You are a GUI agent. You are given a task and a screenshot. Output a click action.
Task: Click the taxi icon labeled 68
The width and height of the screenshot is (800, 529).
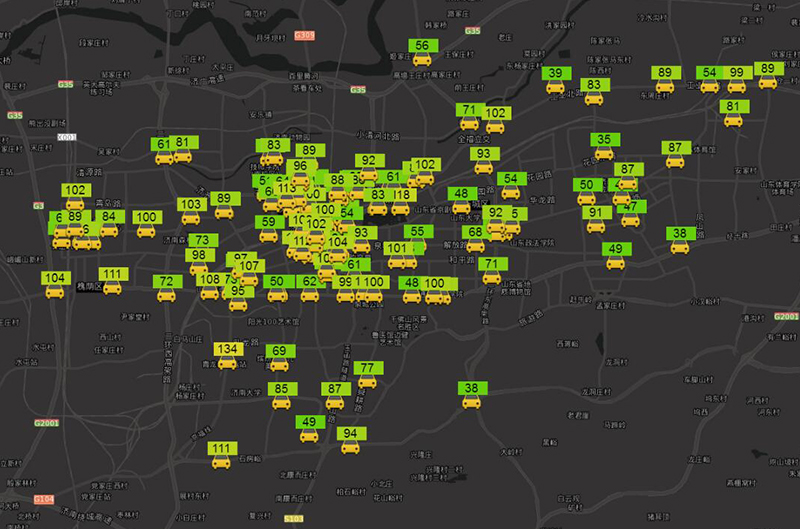pyautogui.click(x=475, y=247)
